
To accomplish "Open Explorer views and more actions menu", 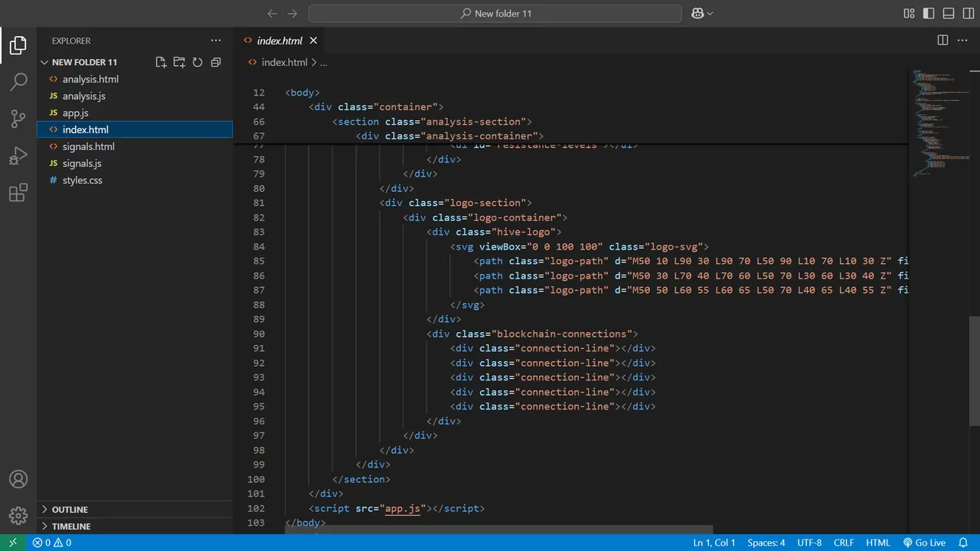I will tap(216, 41).
